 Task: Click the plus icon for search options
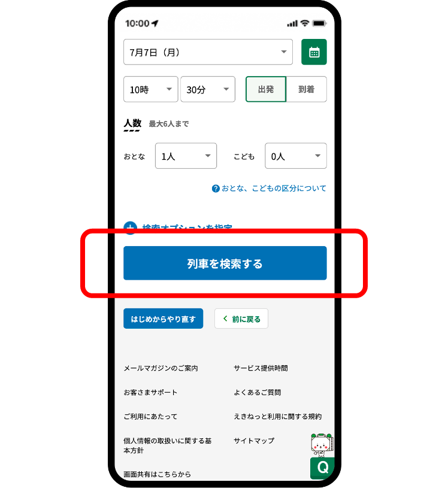[x=130, y=228]
